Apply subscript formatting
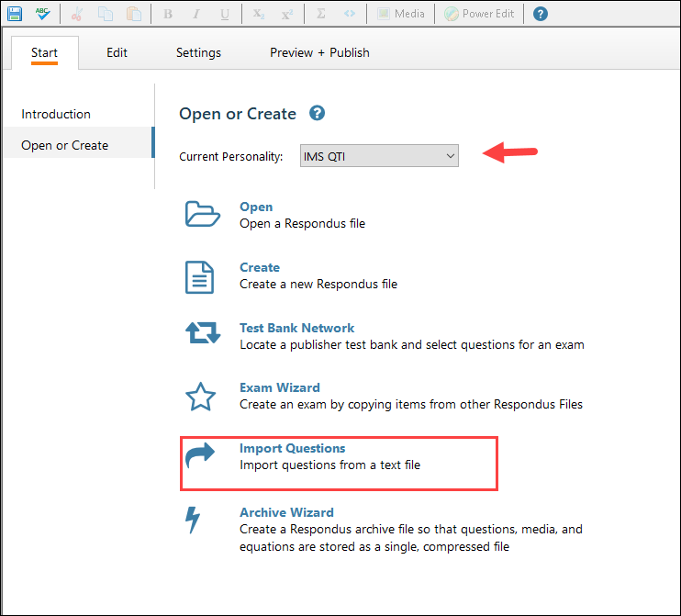Image resolution: width=681 pixels, height=616 pixels. coord(259,15)
